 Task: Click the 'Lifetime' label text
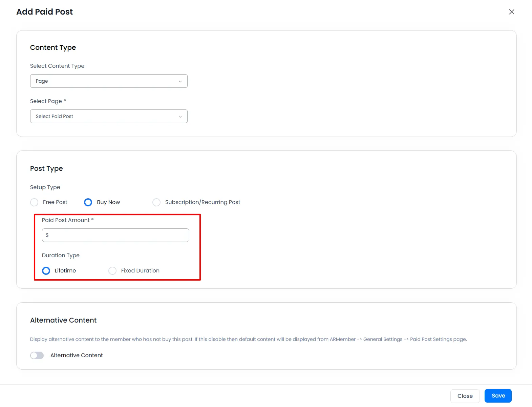[x=65, y=270]
